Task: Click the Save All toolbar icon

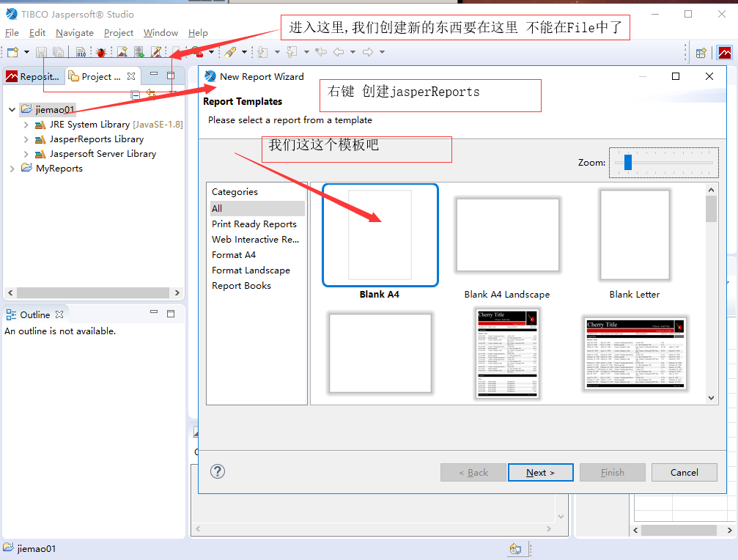Action: tap(59, 52)
